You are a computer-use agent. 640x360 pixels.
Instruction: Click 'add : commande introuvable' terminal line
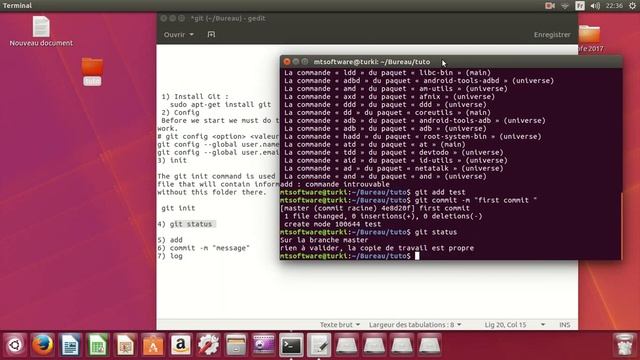(335, 184)
